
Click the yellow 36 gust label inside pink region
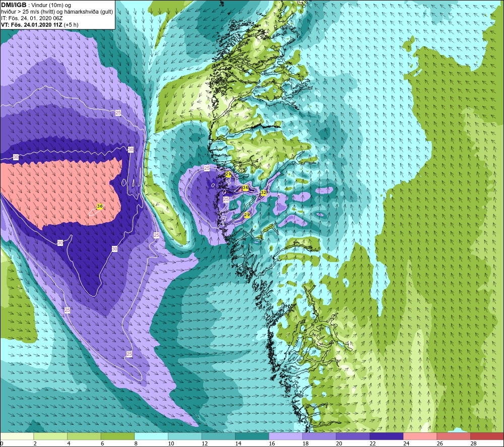click(100, 206)
